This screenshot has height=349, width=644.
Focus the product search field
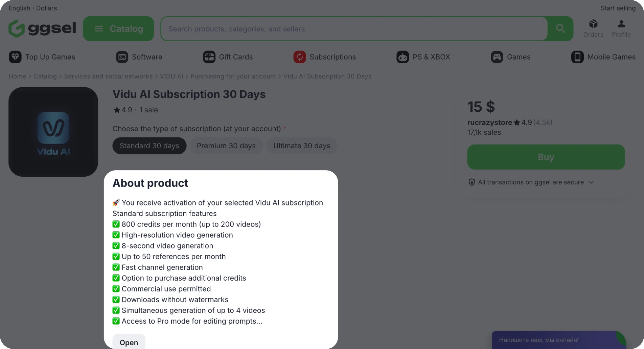point(354,29)
